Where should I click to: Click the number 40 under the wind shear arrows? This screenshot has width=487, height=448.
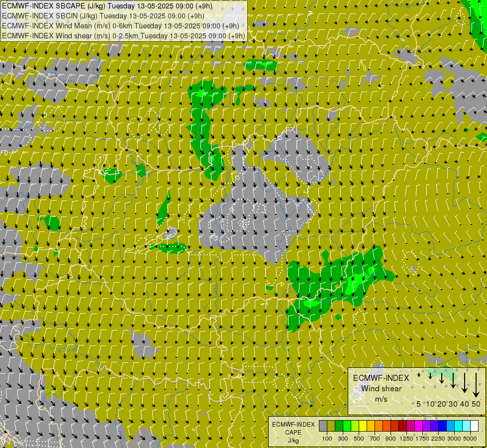pos(465,404)
